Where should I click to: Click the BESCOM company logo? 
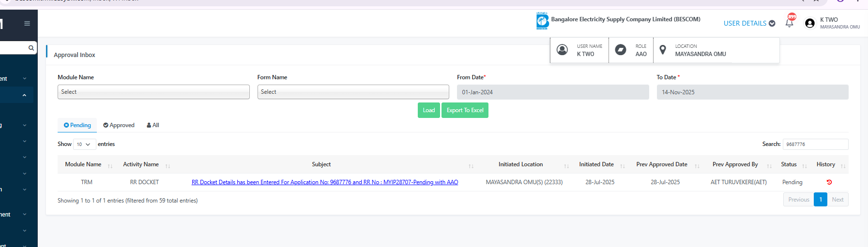[542, 21]
